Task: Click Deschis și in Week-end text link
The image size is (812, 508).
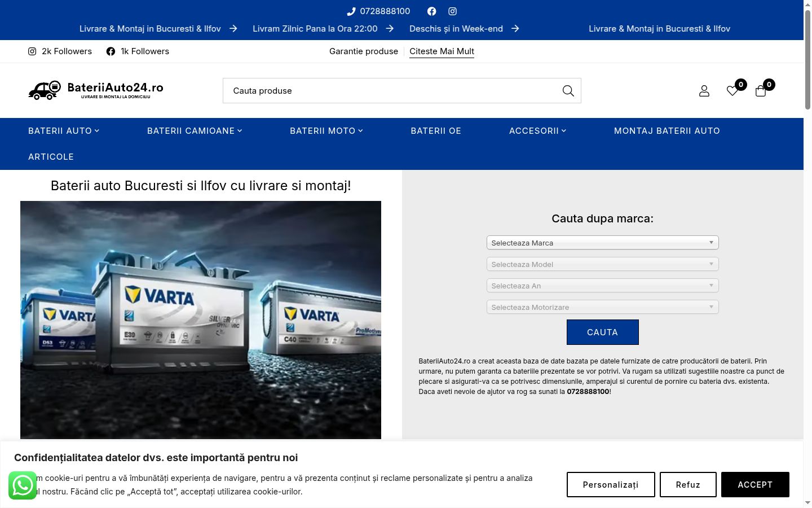Action: [x=456, y=29]
